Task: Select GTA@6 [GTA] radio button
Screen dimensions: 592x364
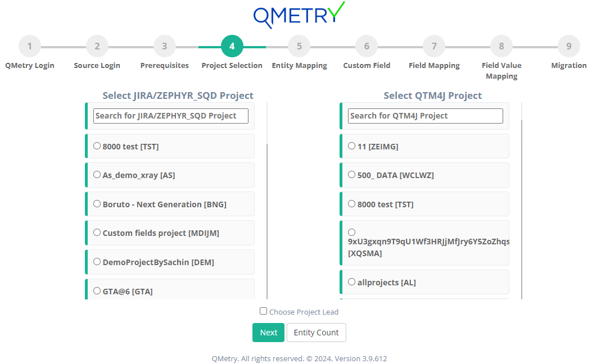Action: tap(97, 290)
